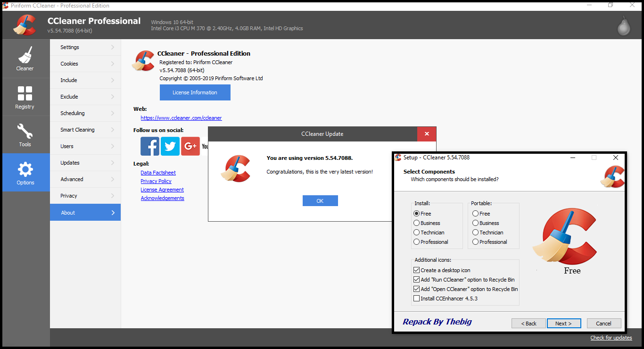Click OK in the Update dialog
This screenshot has width=644, height=349.
click(320, 201)
